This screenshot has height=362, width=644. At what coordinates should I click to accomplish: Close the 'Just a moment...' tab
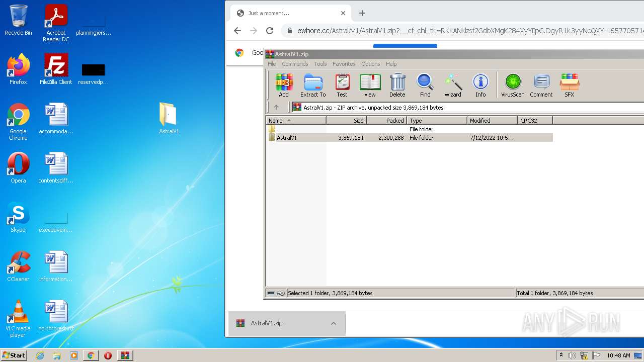click(x=343, y=13)
